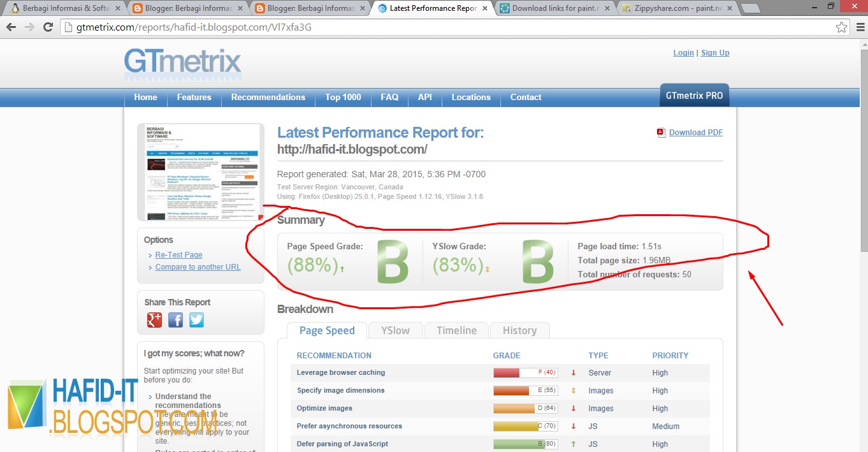The image size is (868, 452).
Task: Share report on Twitter icon
Action: 196,319
